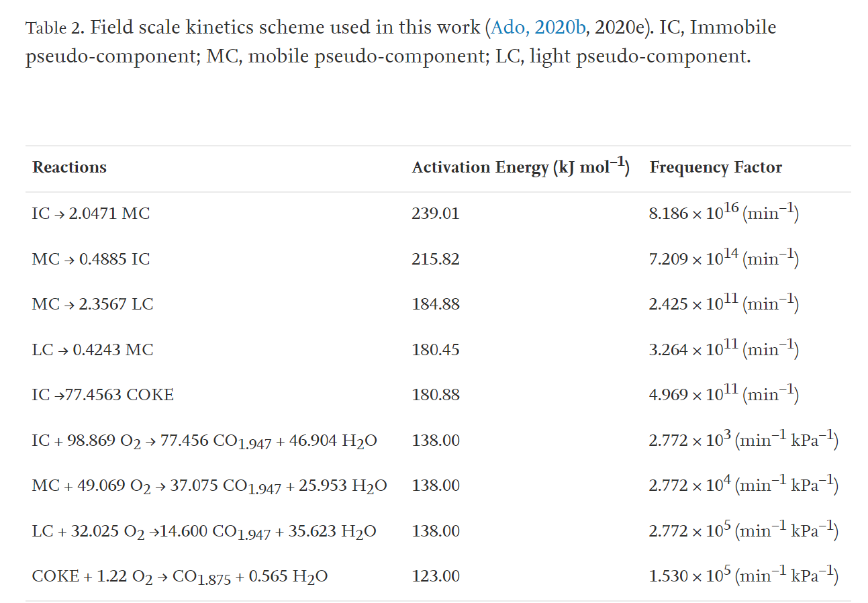
Task: Click the COKE + 1.22 O2 reaction
Action: pyautogui.click(x=180, y=577)
